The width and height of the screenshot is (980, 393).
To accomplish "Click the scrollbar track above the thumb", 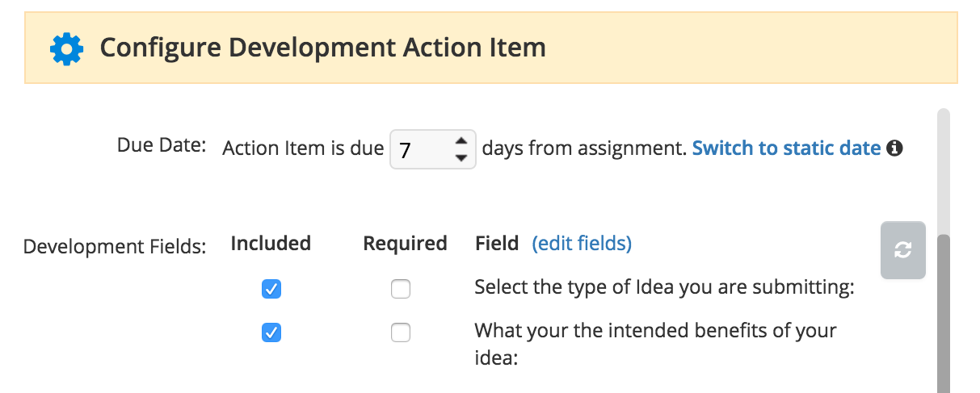I will 943,171.
